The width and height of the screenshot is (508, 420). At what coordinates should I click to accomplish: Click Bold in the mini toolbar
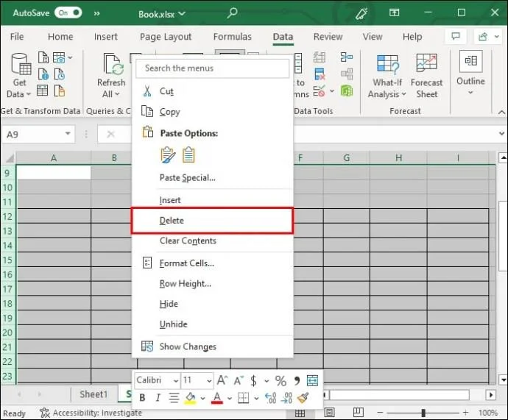click(x=142, y=398)
